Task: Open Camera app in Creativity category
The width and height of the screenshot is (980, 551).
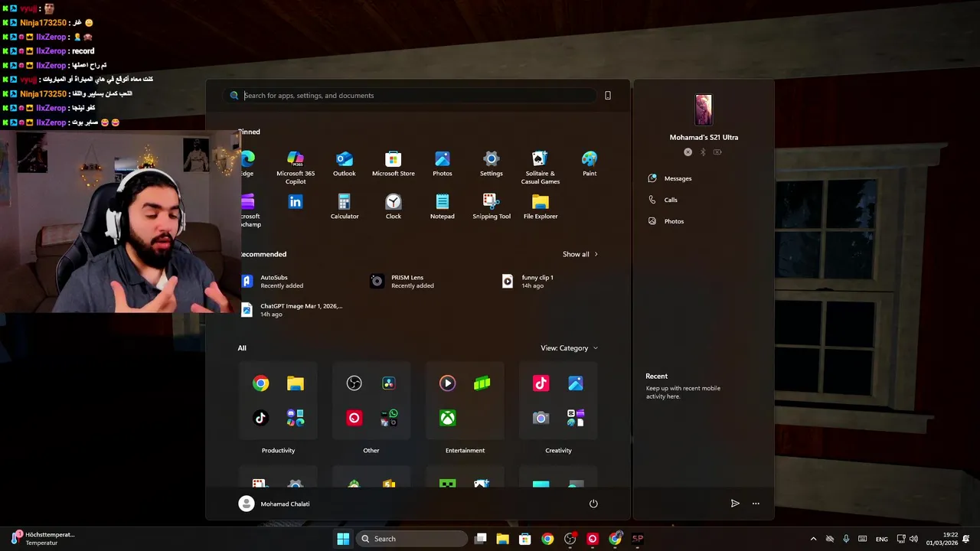Action: 541,418
